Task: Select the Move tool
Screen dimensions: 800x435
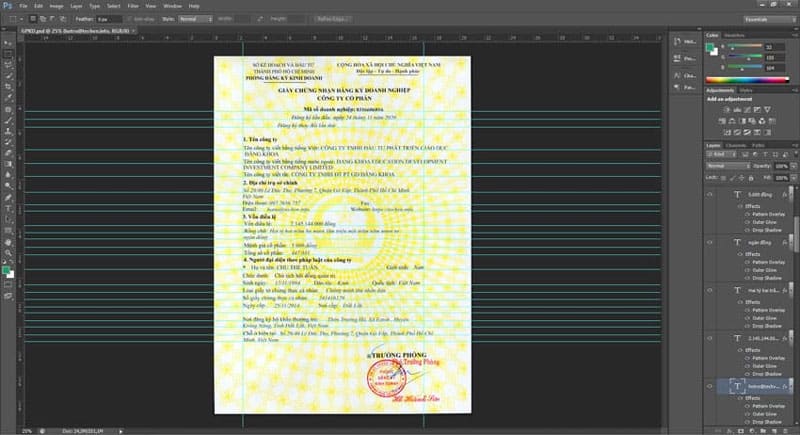Action: click(8, 41)
